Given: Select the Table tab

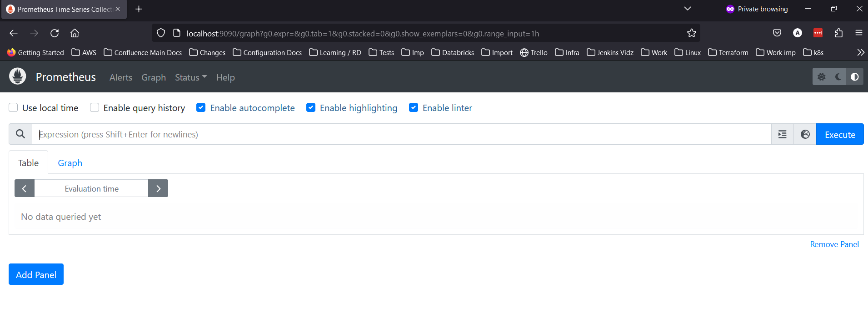Looking at the screenshot, I should (x=28, y=162).
